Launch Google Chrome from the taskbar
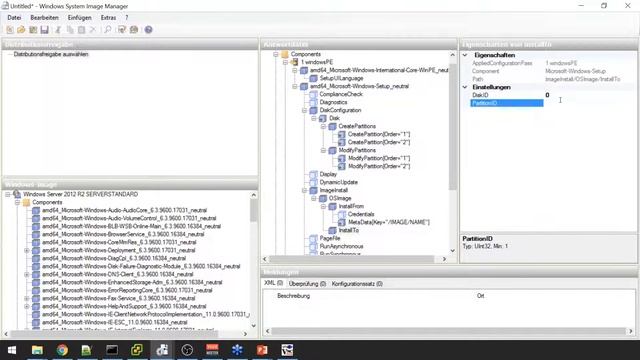The height and width of the screenshot is (360, 640). point(62,350)
